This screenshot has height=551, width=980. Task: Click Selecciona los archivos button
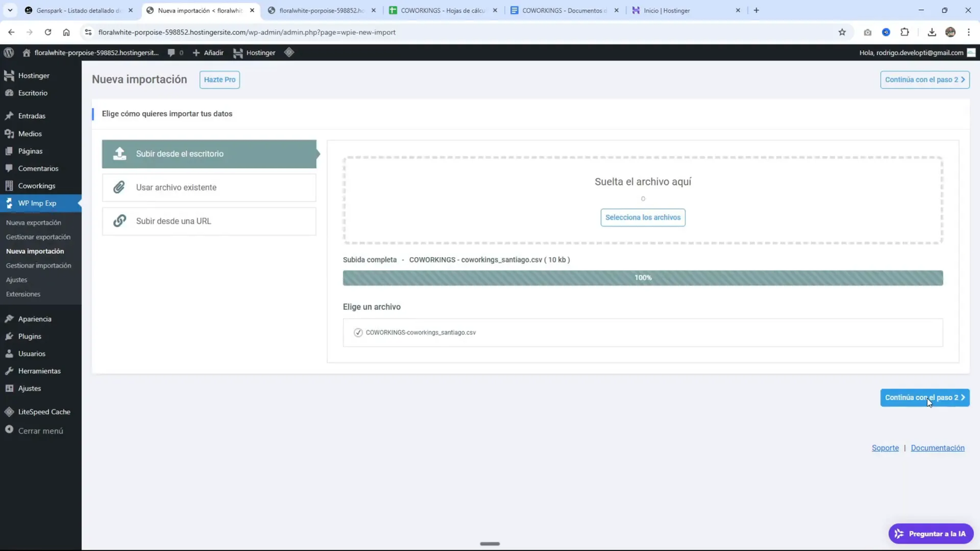(x=643, y=217)
